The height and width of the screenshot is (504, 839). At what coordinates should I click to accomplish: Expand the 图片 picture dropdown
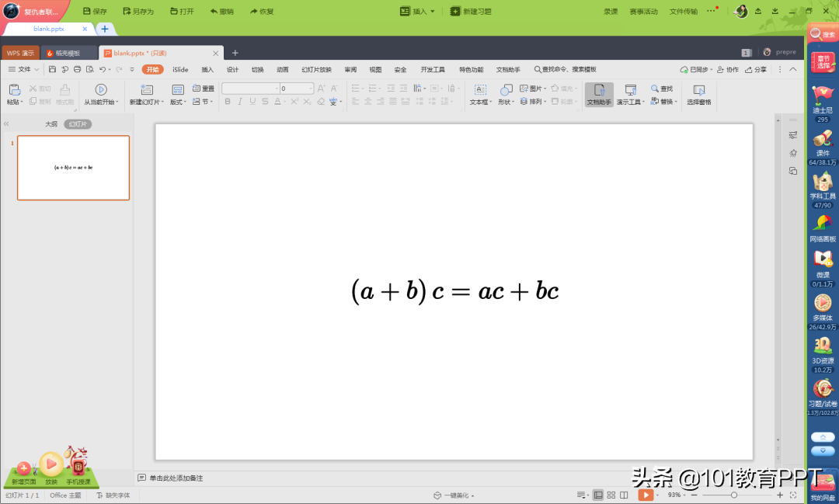click(x=545, y=89)
